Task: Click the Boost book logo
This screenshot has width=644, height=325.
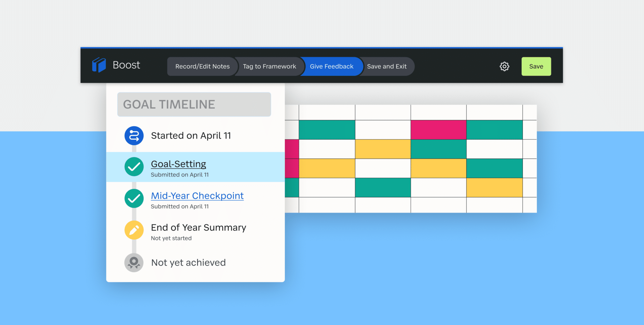Action: (99, 65)
